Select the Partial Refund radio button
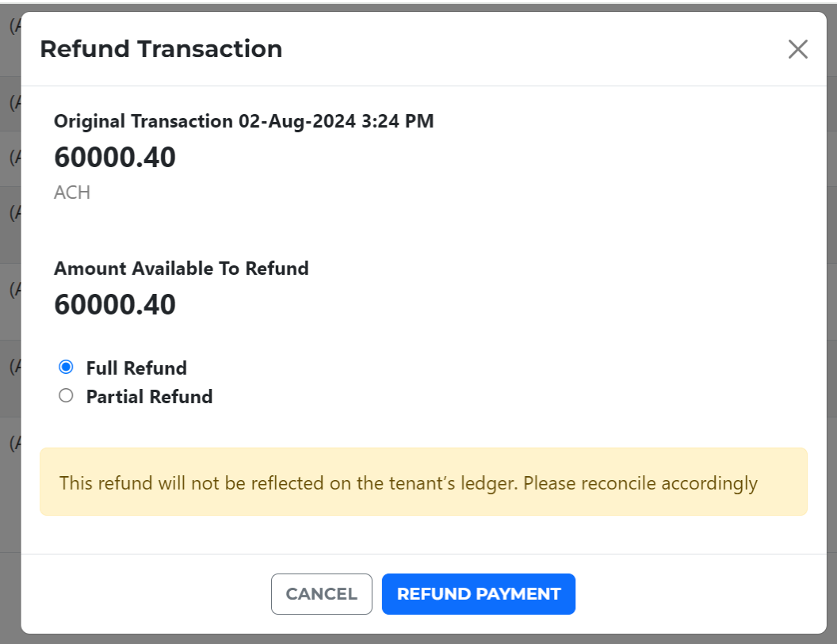The image size is (837, 644). pos(67,396)
